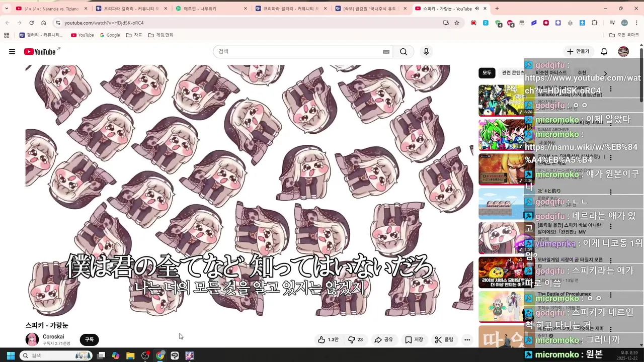Click Windows taskbar search box
Image resolution: width=644 pixels, height=362 pixels.
pyautogui.click(x=56, y=355)
